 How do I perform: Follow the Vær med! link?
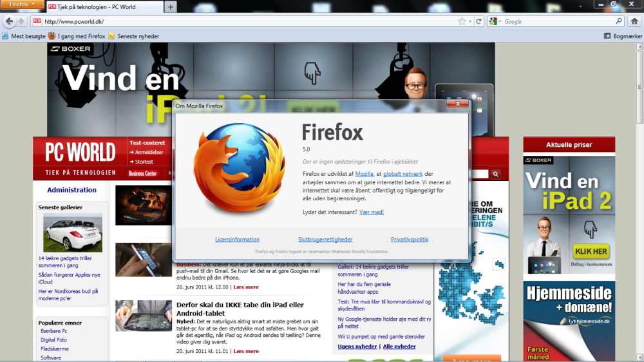coord(372,212)
